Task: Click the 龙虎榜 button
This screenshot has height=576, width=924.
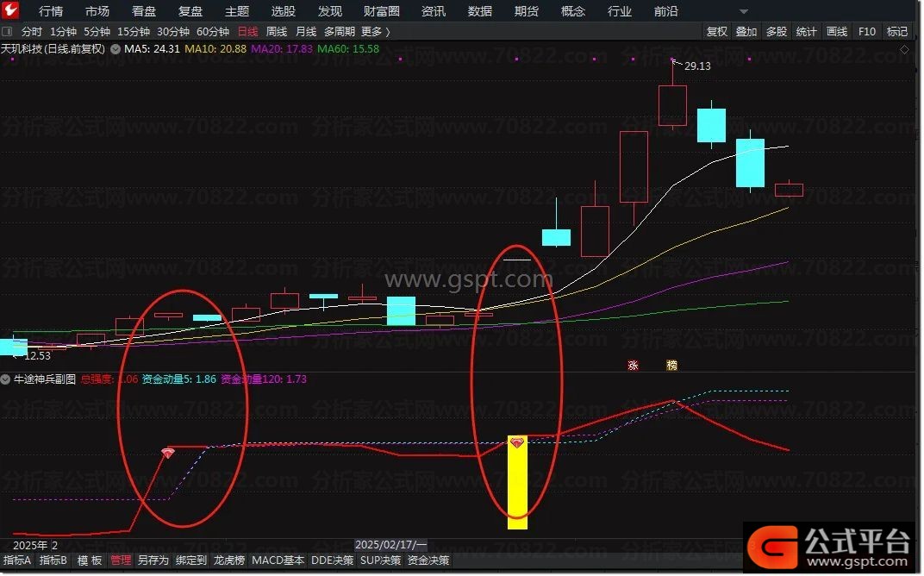Action: pyautogui.click(x=229, y=561)
